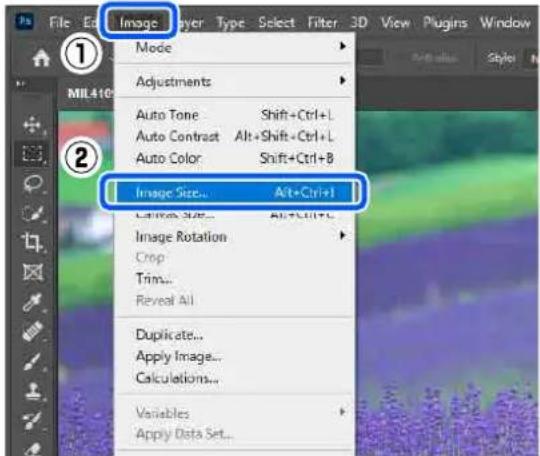This screenshot has width=540, height=456.
Task: Select the Move tool
Action: (32, 125)
